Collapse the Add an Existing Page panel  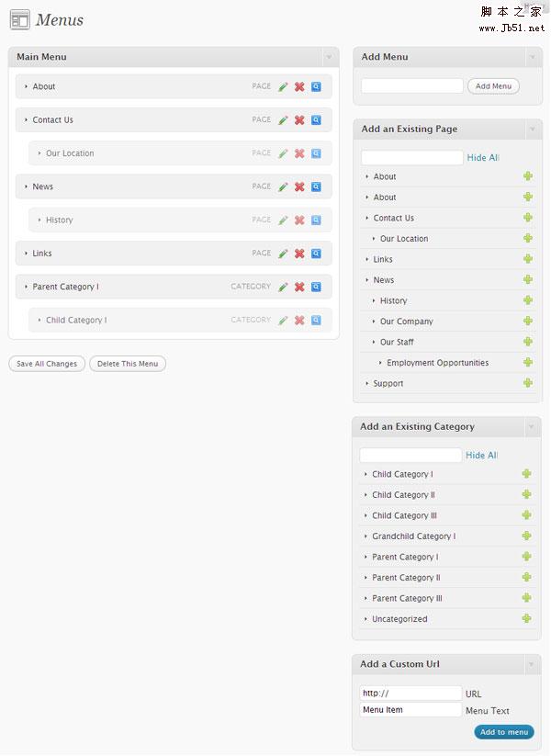pos(533,130)
